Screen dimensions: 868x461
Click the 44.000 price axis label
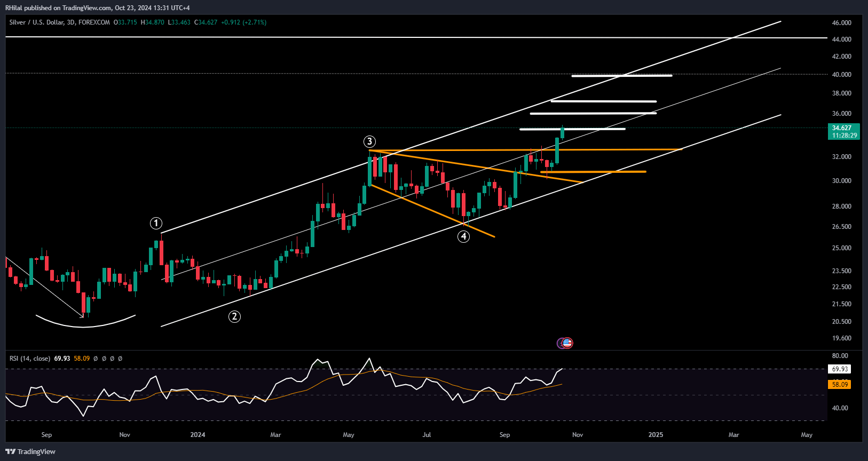point(842,39)
